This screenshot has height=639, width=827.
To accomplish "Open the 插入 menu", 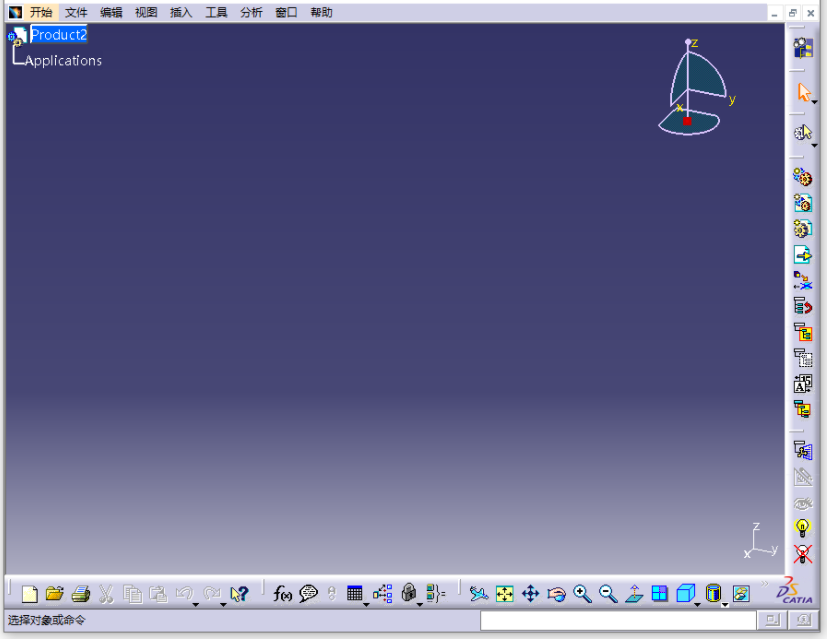I will coord(181,12).
